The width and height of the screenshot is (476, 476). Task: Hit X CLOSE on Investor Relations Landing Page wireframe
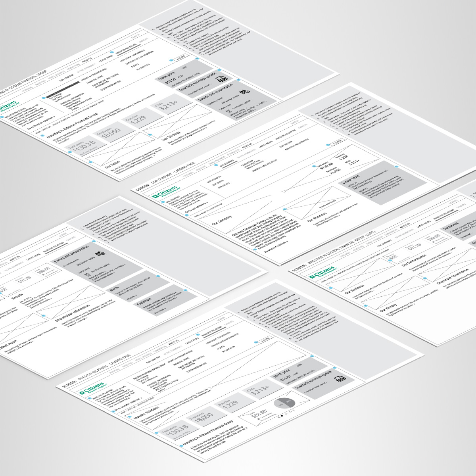click(x=265, y=339)
